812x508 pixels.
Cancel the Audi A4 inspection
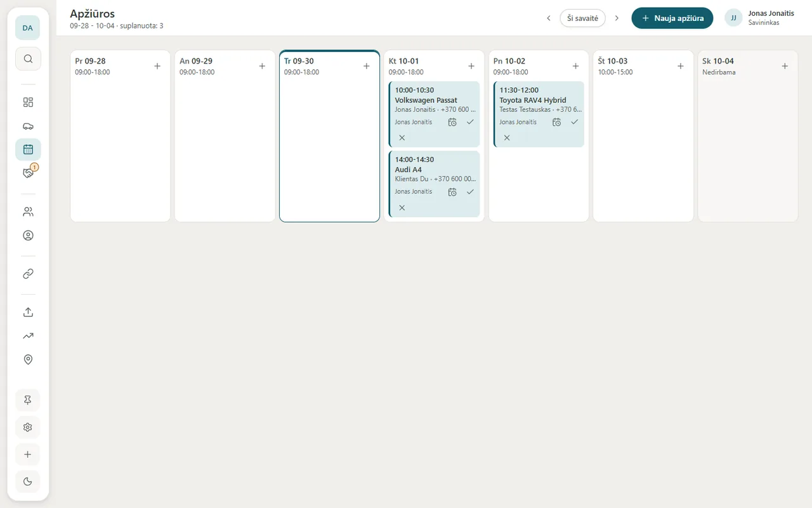coord(402,208)
